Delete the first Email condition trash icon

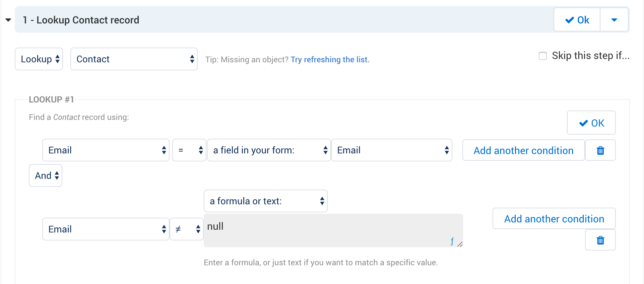pos(600,150)
